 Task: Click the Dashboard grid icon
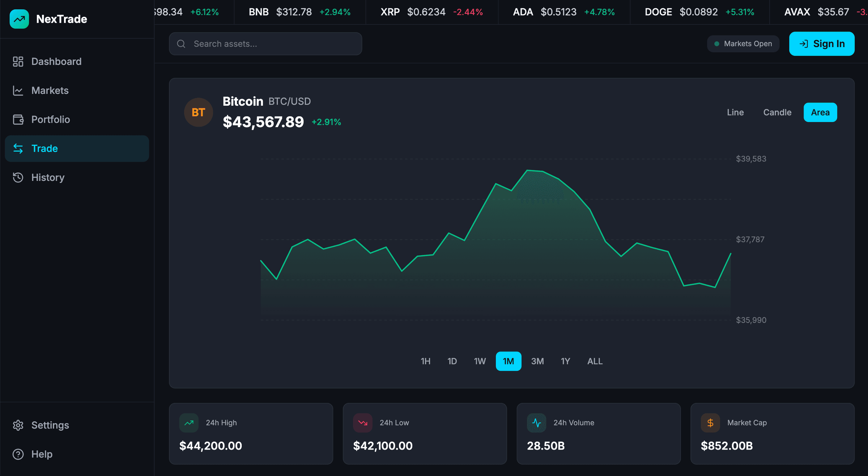tap(18, 62)
